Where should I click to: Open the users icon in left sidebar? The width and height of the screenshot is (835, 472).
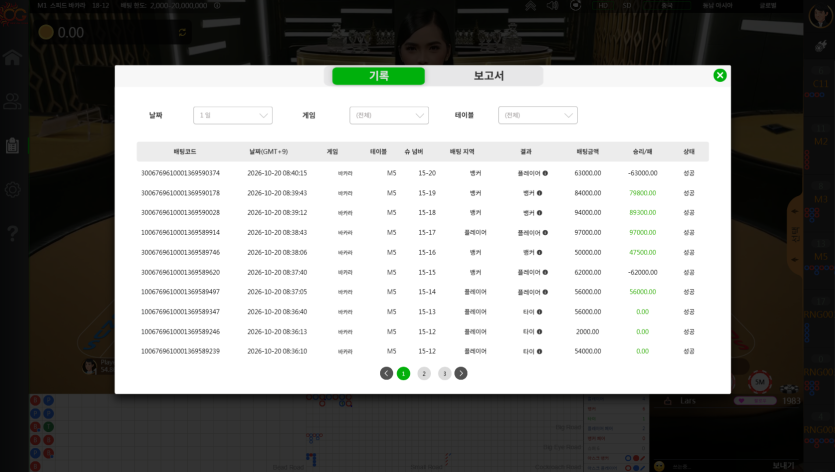tap(12, 101)
